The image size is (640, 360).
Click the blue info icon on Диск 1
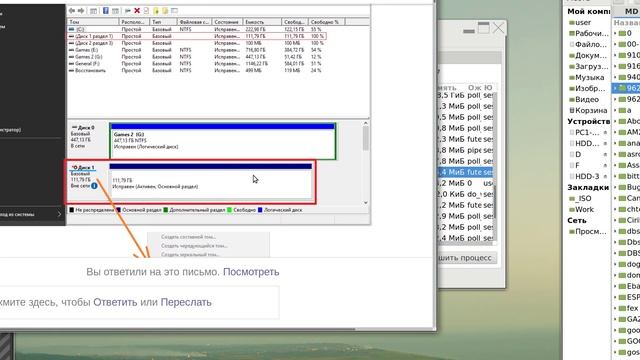pos(94,186)
